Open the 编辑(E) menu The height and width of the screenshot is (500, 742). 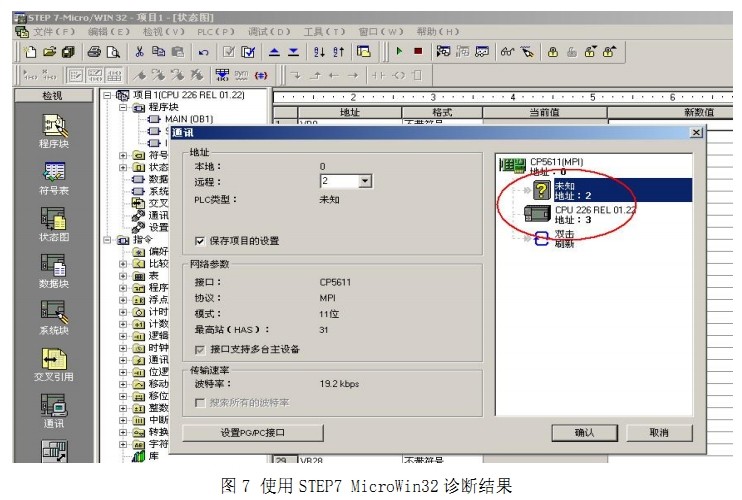pyautogui.click(x=109, y=32)
